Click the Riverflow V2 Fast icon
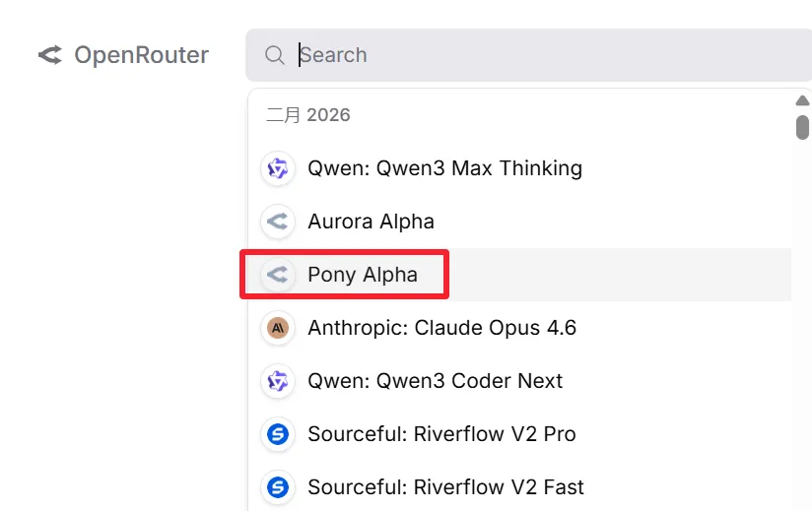Screen dimensions: 812x511 278,487
